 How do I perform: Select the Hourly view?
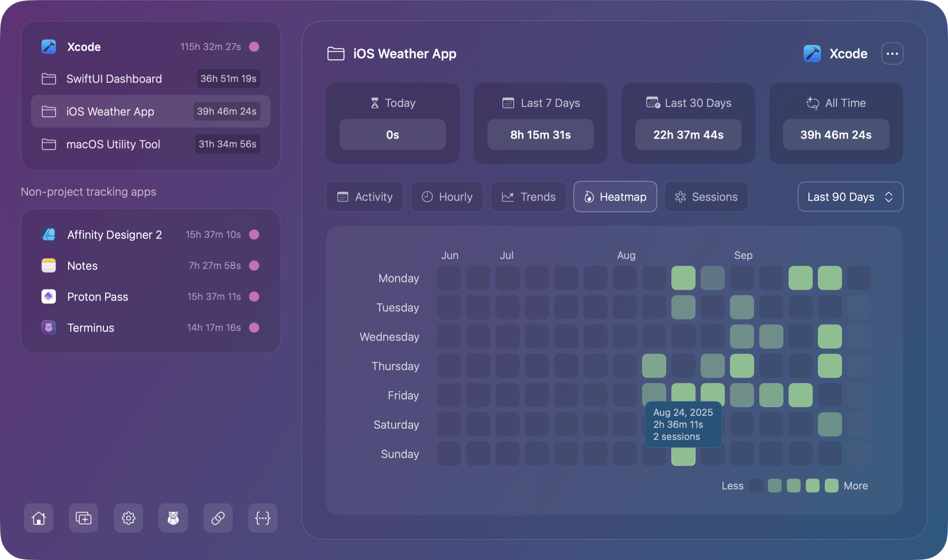pos(447,196)
